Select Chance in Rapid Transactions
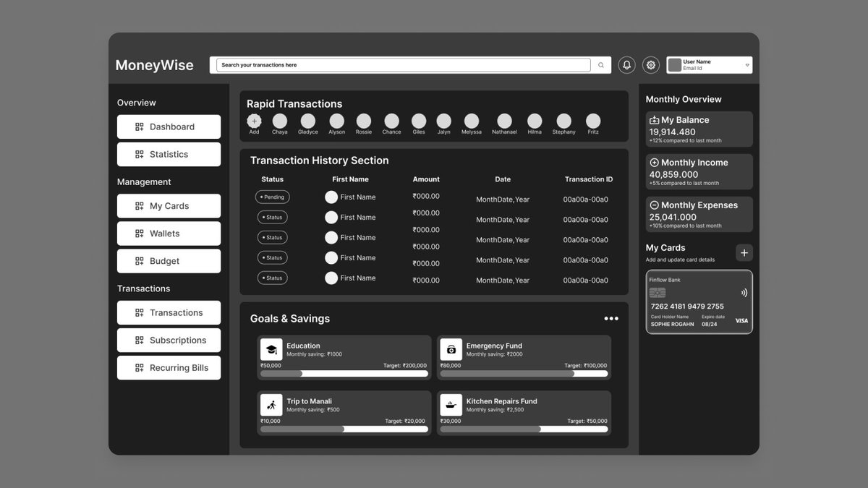 [x=391, y=121]
